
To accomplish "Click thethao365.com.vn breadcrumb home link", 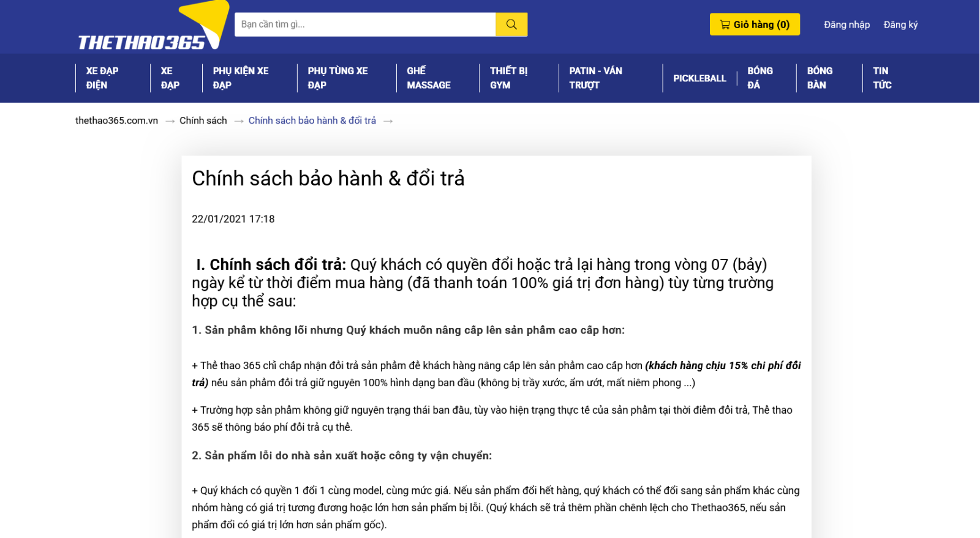I will pos(116,121).
